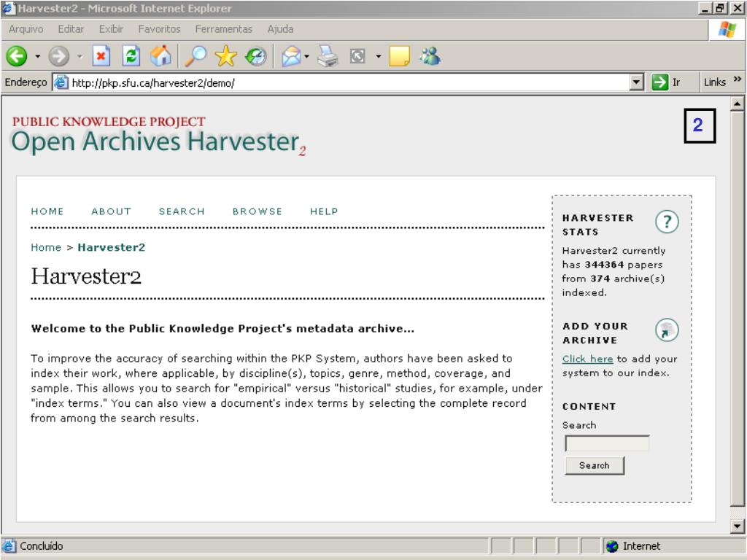Click the page icon in address bar
This screenshot has height=560, width=747.
click(61, 83)
